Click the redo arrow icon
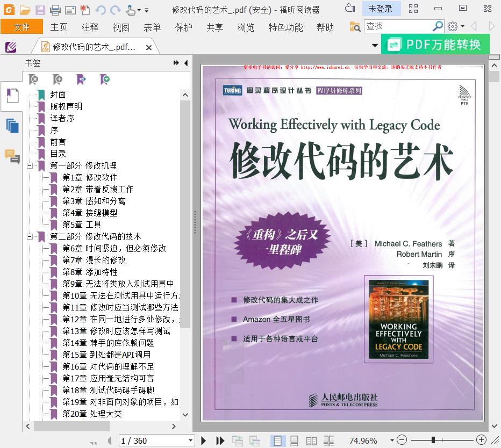Viewport: 501px width, 448px height. 115,10
